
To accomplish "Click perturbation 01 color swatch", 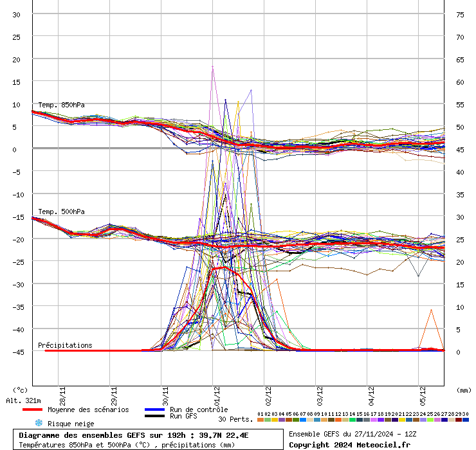I will click(x=260, y=420).
